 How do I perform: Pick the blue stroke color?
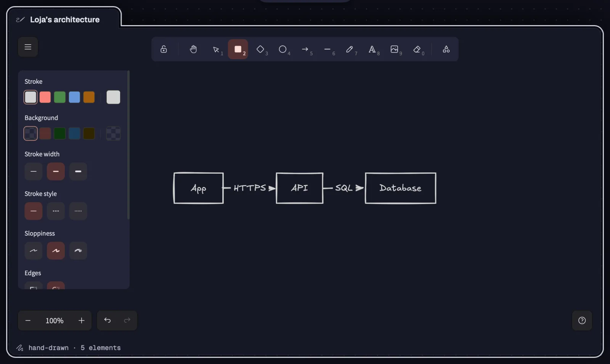pyautogui.click(x=74, y=97)
